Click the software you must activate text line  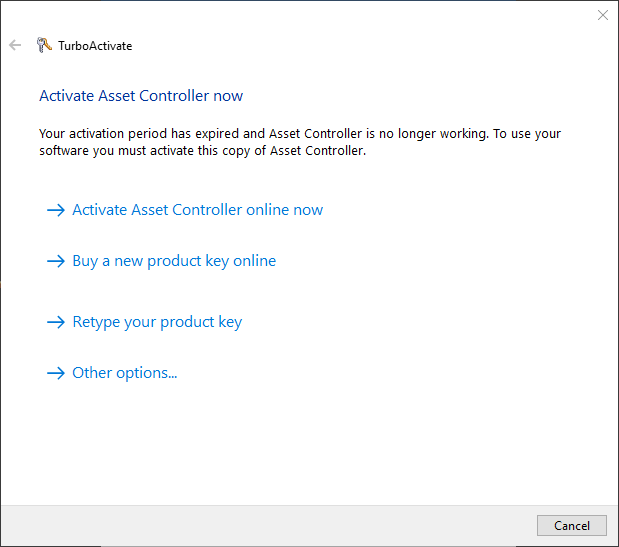coord(203,151)
